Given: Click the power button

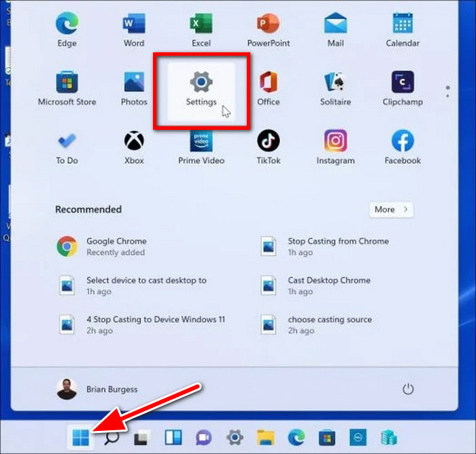Looking at the screenshot, I should [408, 389].
